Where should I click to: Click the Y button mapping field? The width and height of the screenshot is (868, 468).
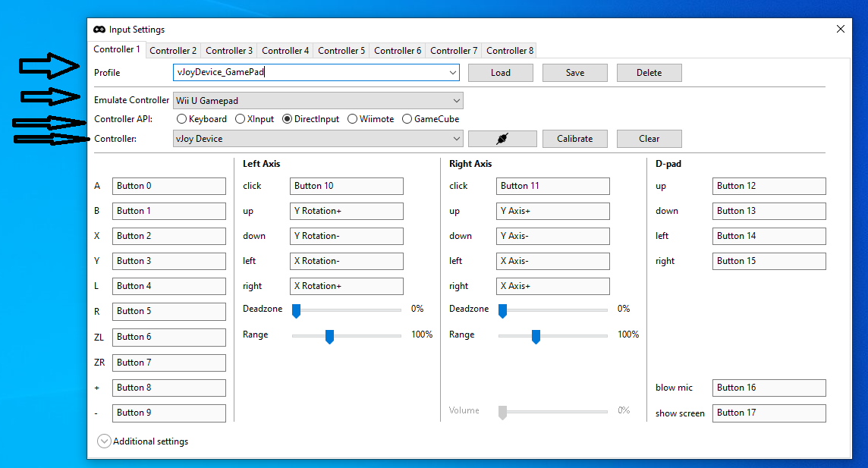pyautogui.click(x=169, y=261)
